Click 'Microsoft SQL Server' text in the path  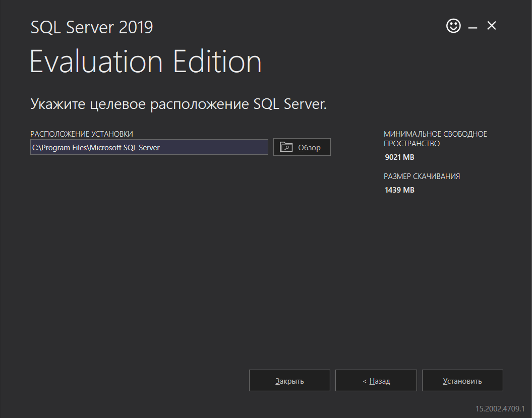[125, 147]
